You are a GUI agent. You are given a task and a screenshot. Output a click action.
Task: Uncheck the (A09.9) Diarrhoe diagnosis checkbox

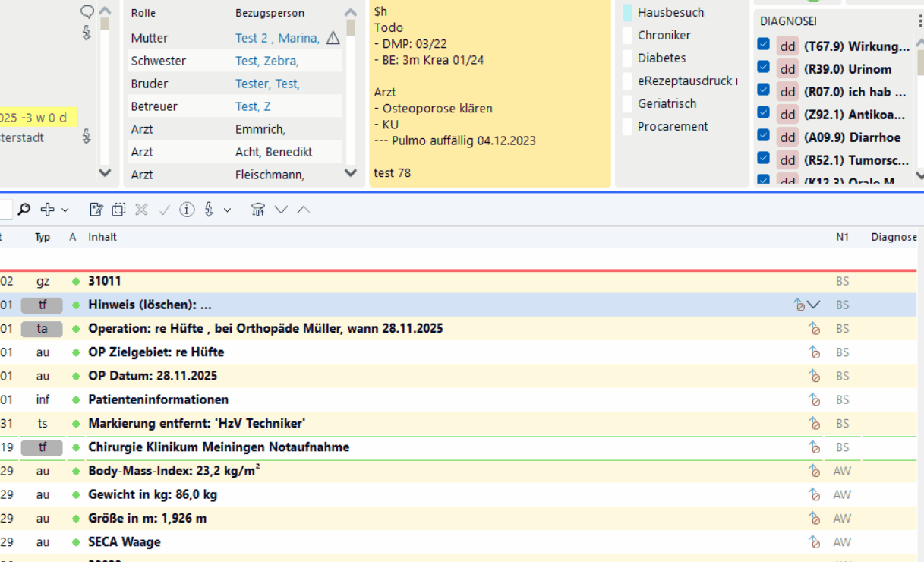coord(764,136)
